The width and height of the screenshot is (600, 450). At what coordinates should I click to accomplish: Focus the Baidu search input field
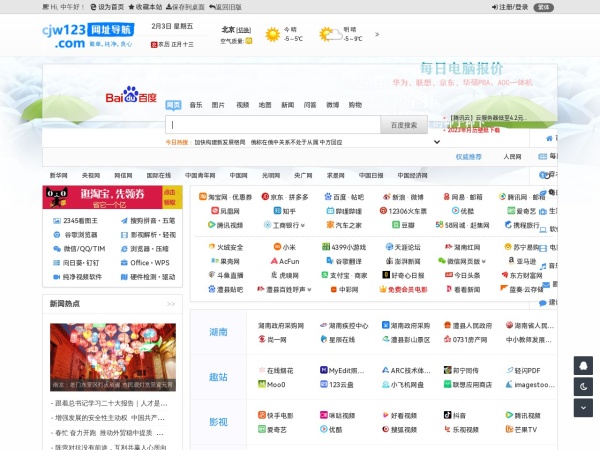click(x=273, y=125)
